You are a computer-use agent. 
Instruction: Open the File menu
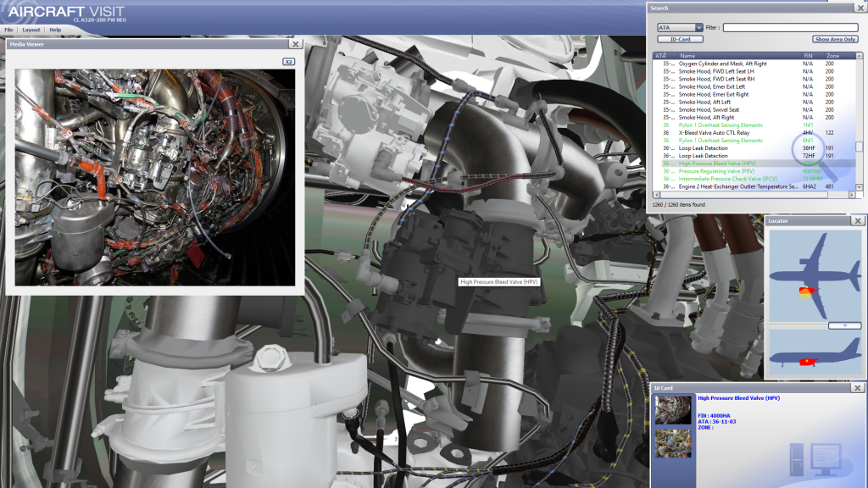point(8,30)
